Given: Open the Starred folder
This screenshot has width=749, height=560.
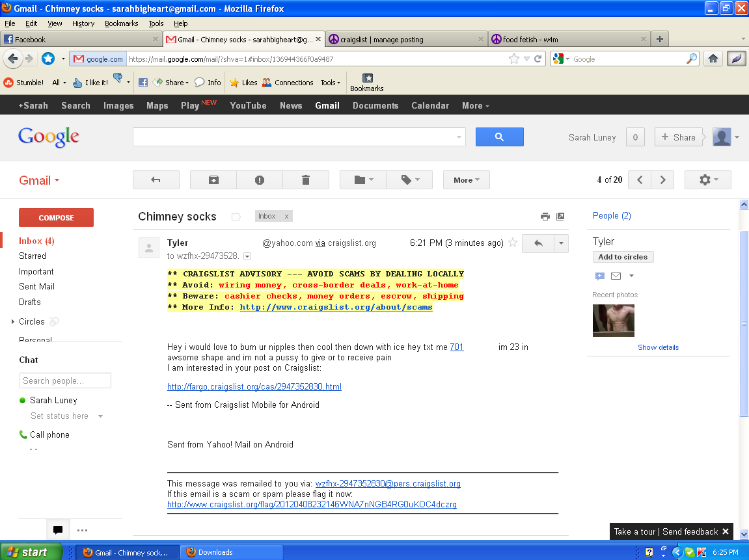Looking at the screenshot, I should [33, 256].
